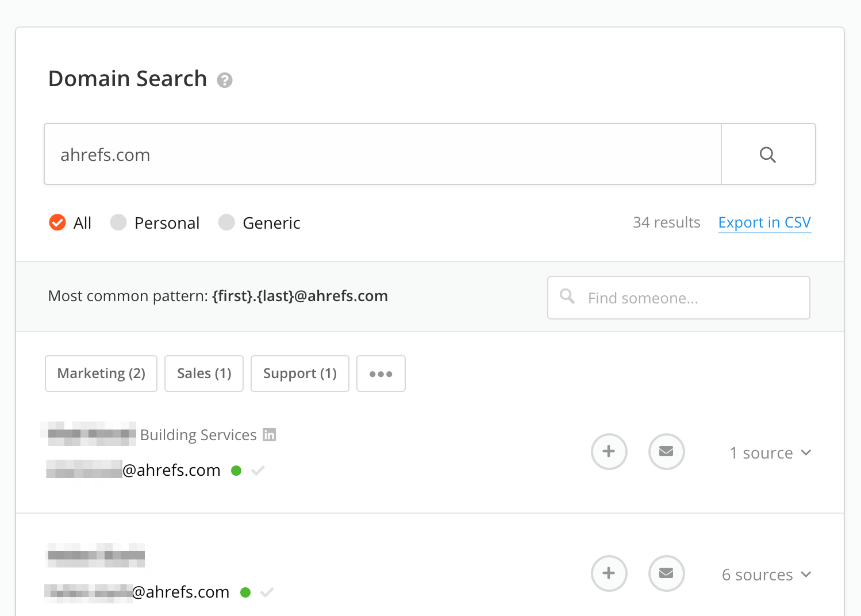Click the envelope icon on the second result
Screen dimensions: 861x616
coord(666,573)
